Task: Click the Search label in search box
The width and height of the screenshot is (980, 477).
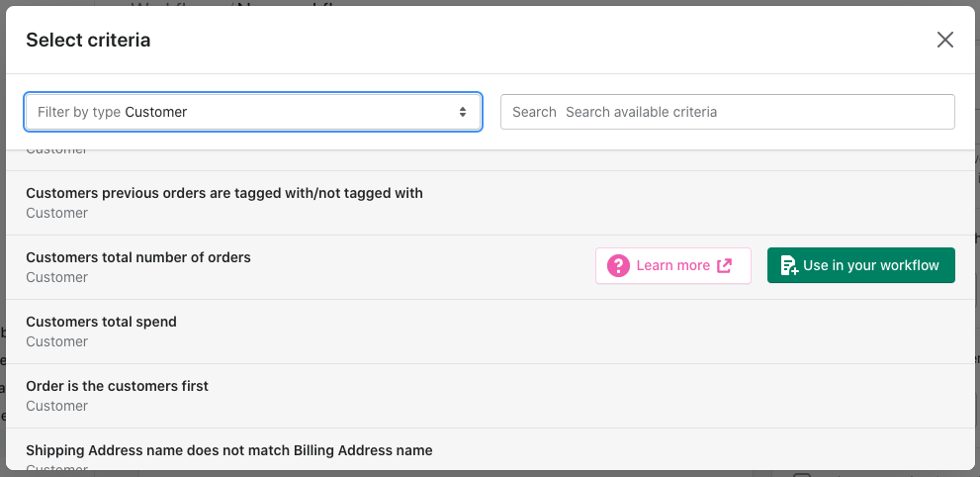Action: (x=534, y=112)
